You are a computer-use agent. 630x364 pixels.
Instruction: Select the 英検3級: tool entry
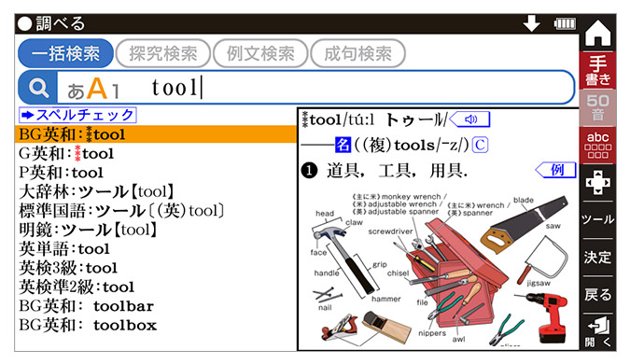156,268
